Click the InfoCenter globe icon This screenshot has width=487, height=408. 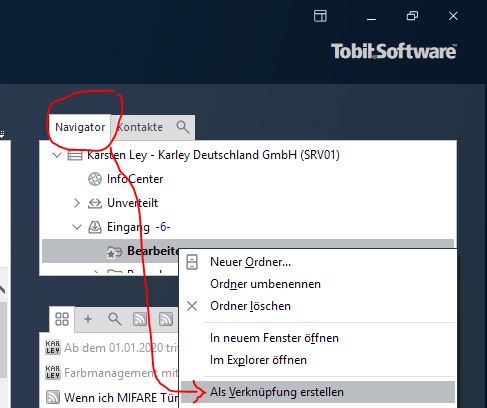pyautogui.click(x=95, y=179)
